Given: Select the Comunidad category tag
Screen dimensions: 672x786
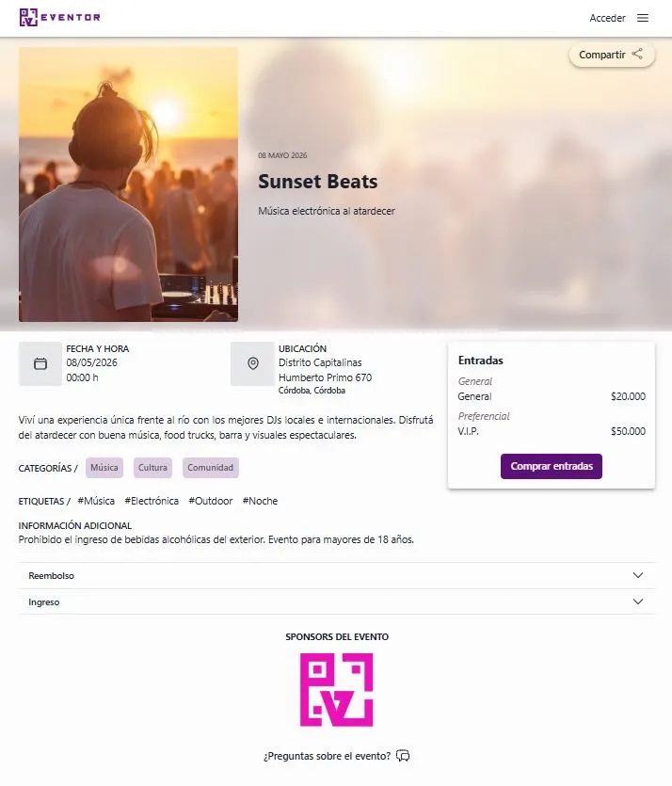Looking at the screenshot, I should point(211,468).
